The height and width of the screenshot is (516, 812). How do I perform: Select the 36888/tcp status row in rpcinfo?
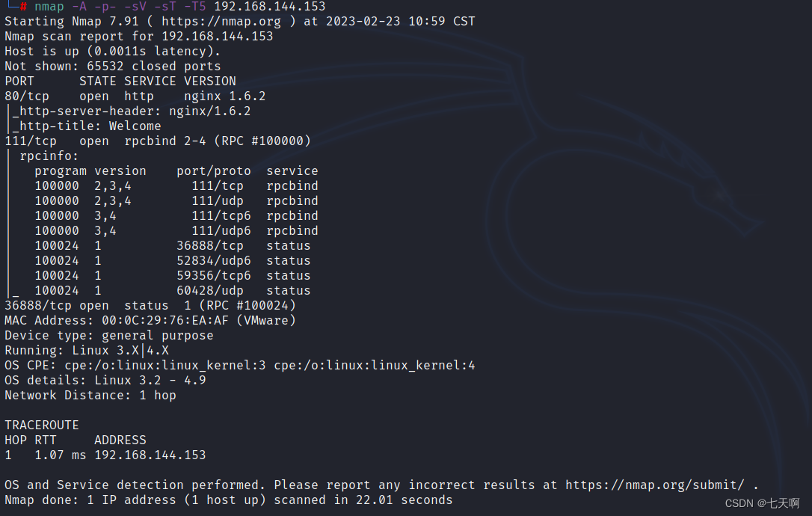click(173, 245)
